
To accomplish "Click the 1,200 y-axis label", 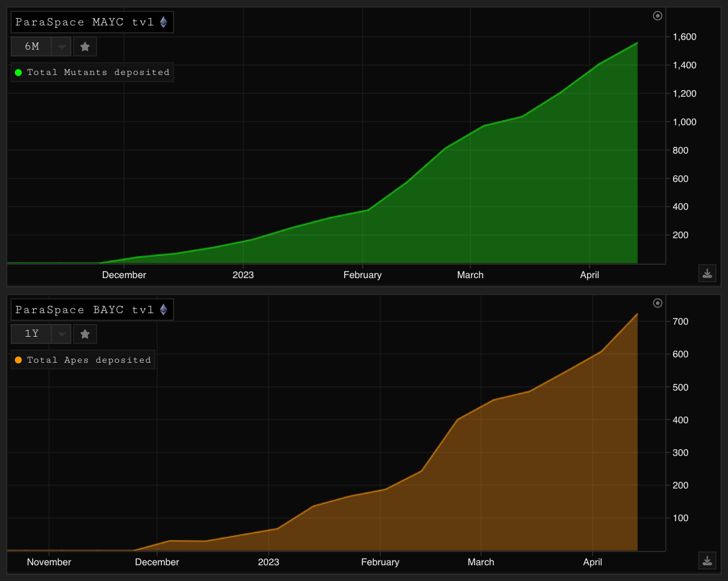I will (x=684, y=94).
